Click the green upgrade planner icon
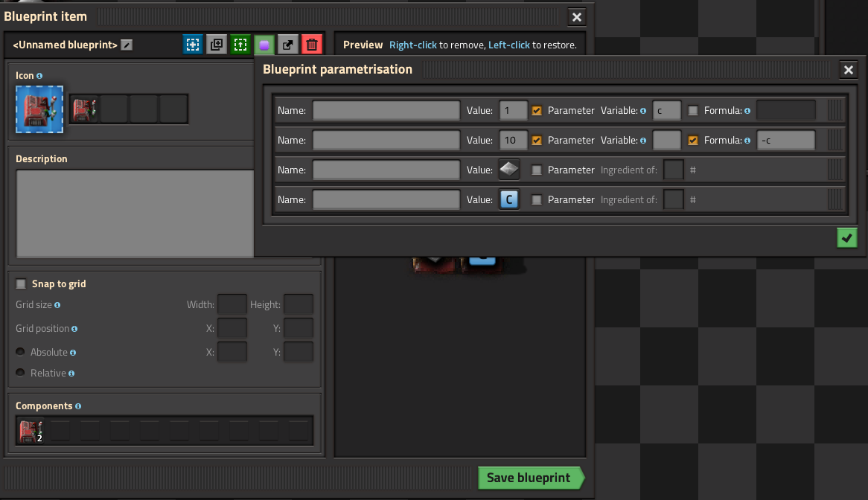 click(240, 45)
